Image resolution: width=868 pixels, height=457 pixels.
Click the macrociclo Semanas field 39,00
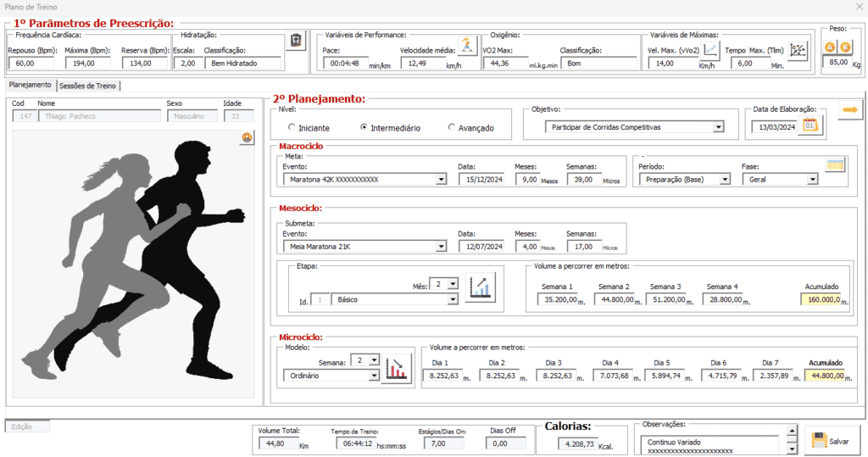585,180
